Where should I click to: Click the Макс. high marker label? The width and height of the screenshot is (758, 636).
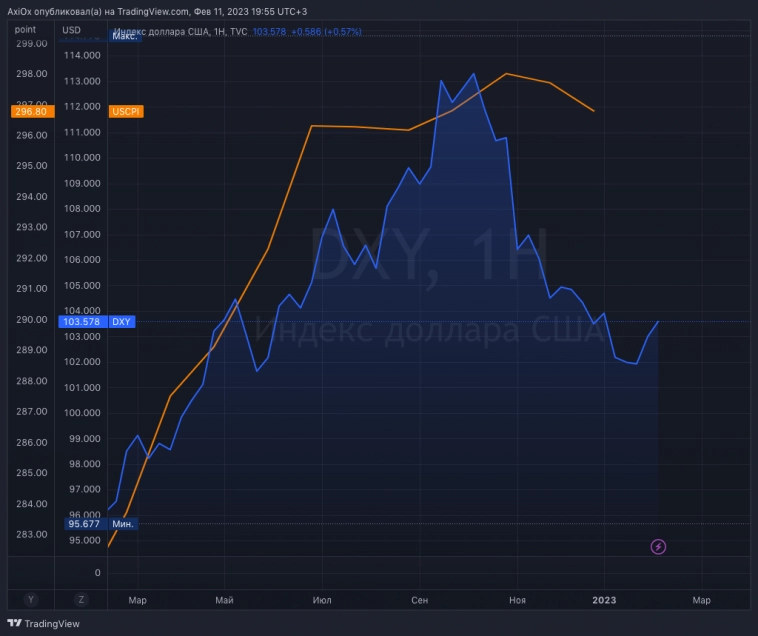click(124, 36)
